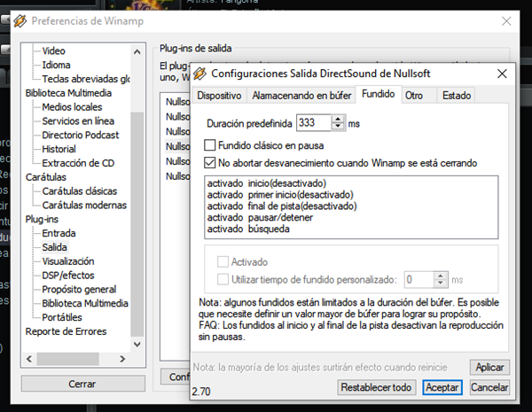Select the Fundido tab
532x412 pixels.
[379, 94]
